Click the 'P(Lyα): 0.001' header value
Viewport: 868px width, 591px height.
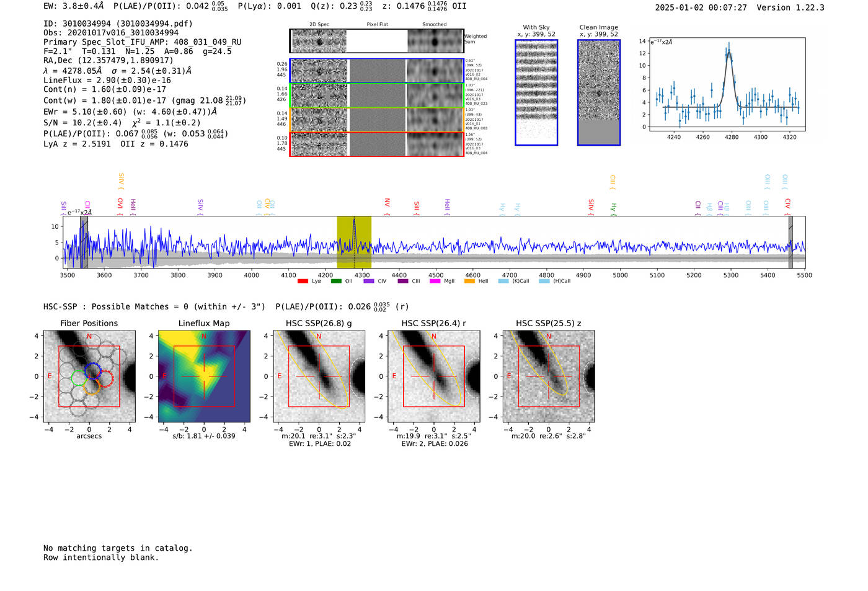click(x=270, y=6)
